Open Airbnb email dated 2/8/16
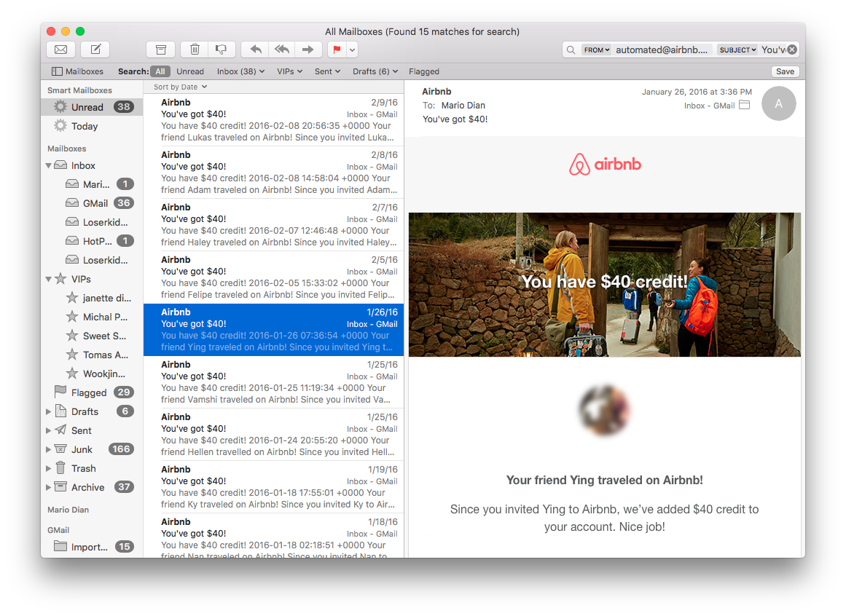846x616 pixels. (x=273, y=172)
